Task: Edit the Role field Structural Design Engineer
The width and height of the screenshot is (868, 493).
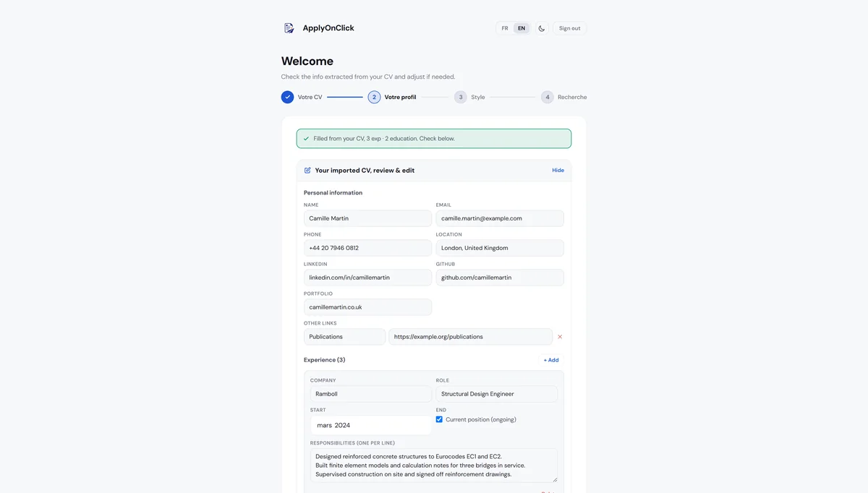Action: [x=497, y=394]
